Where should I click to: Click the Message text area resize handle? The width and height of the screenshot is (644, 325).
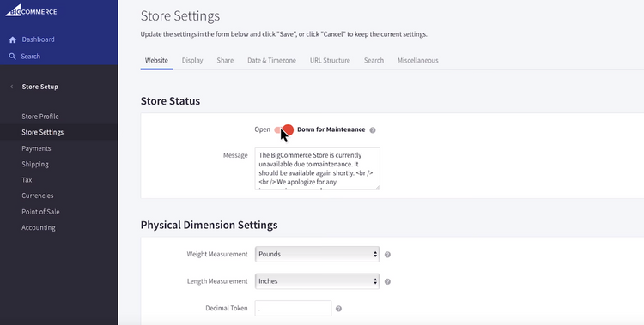378,187
